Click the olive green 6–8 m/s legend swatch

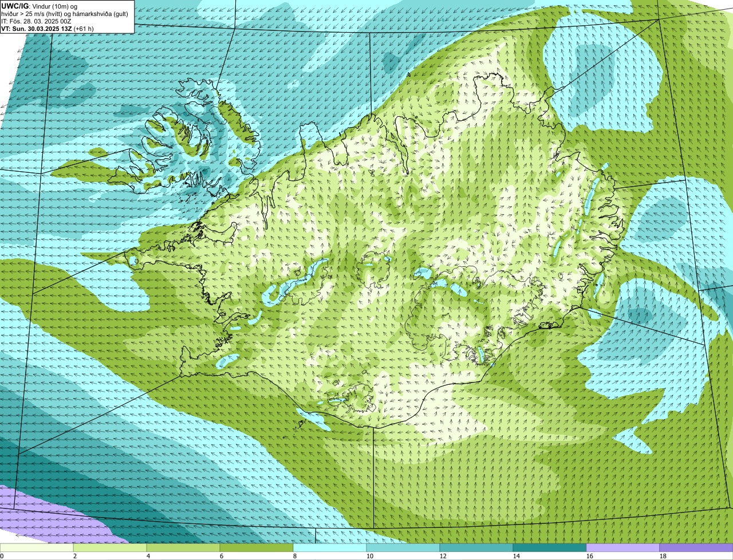pos(257,547)
